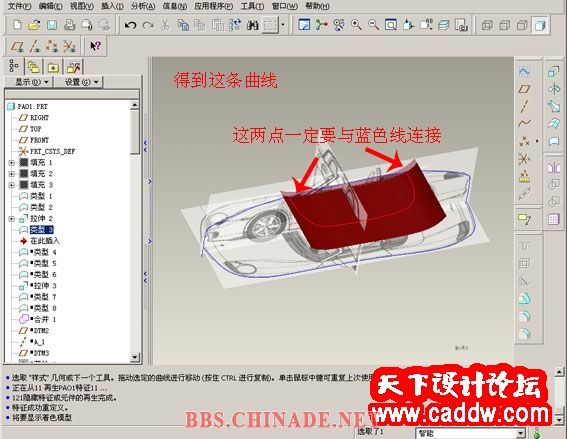Click the Save disk icon
This screenshot has height=439, width=567.
tap(52, 25)
